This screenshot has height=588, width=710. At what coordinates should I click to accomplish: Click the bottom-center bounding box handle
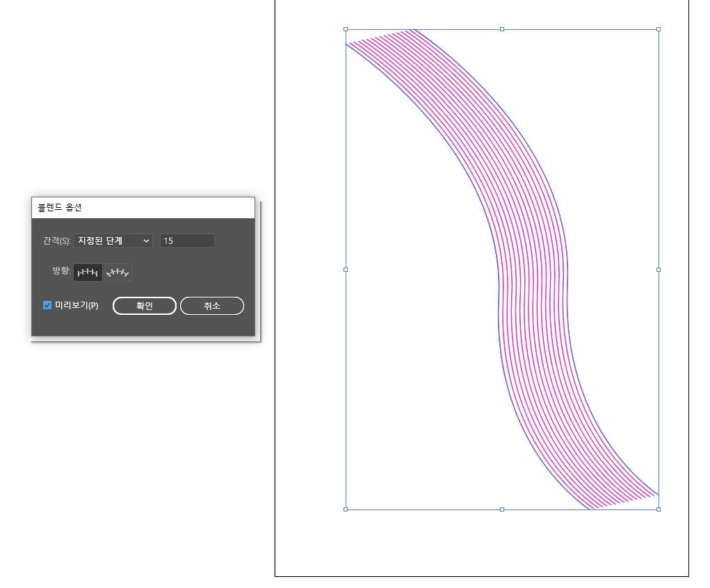click(x=501, y=509)
